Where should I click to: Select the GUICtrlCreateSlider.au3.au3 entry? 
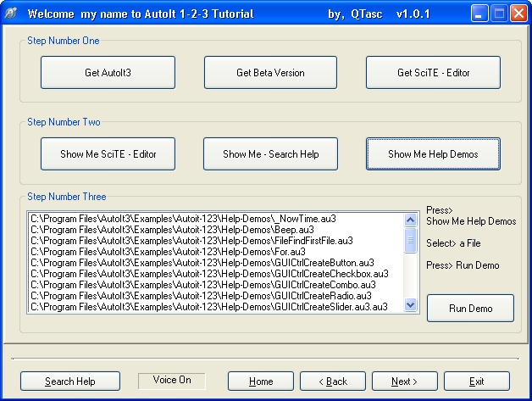(x=216, y=307)
